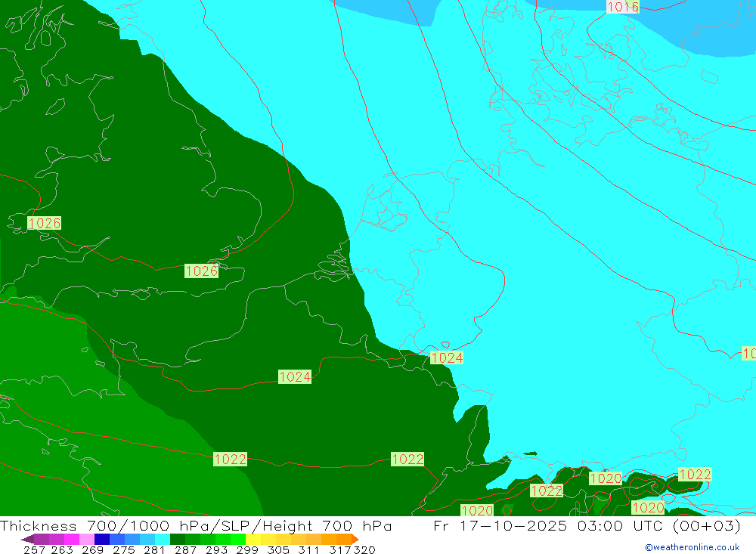Click the easternmost 1024 isobar label
This screenshot has height=554, width=756.
pos(447,357)
